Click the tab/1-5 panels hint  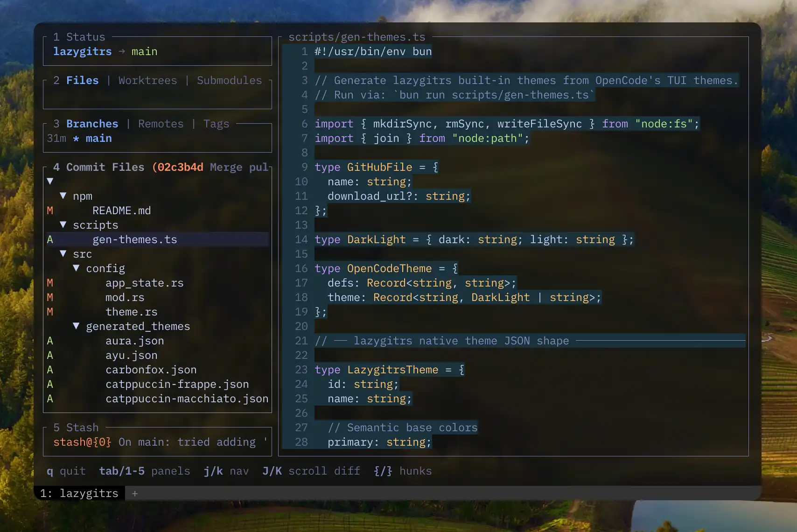(x=145, y=471)
